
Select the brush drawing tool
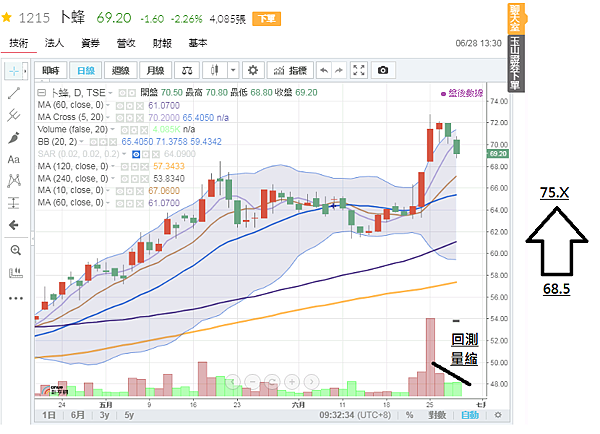tap(15, 136)
